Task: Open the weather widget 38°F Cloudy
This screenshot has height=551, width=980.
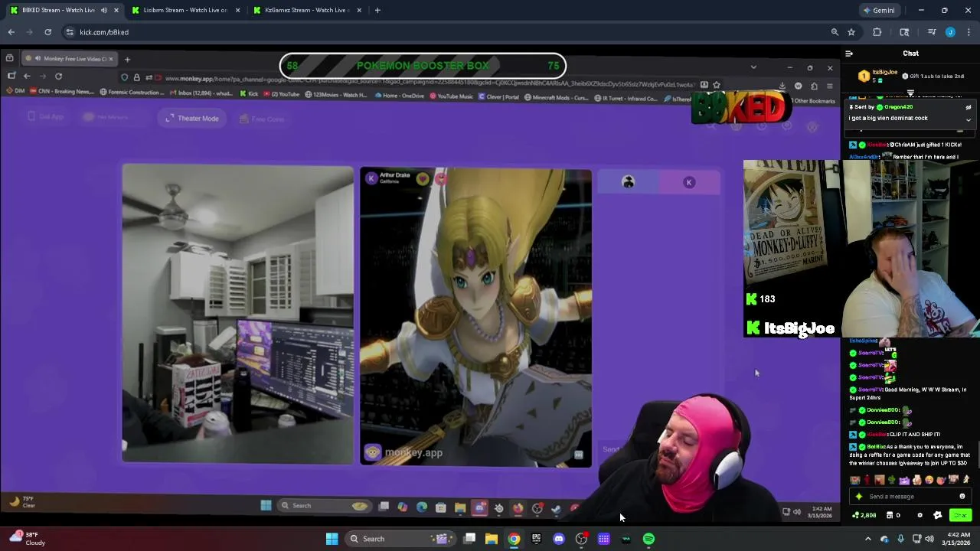Action: click(x=27, y=539)
